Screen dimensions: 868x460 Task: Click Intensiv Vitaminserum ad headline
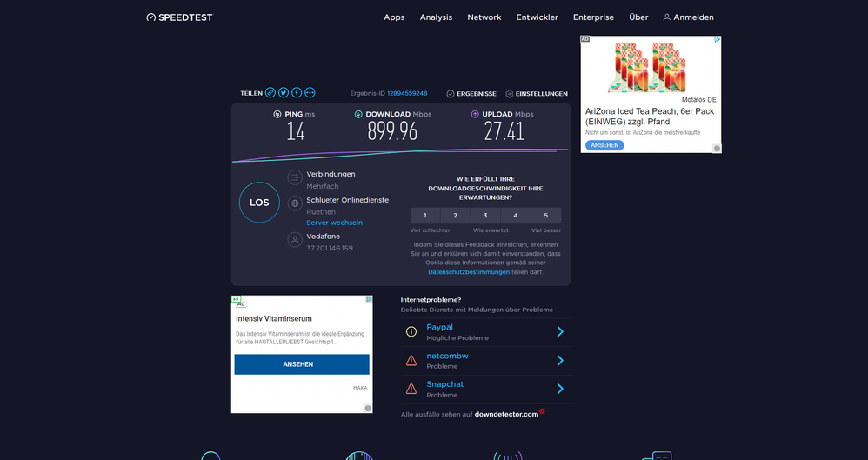point(273,319)
